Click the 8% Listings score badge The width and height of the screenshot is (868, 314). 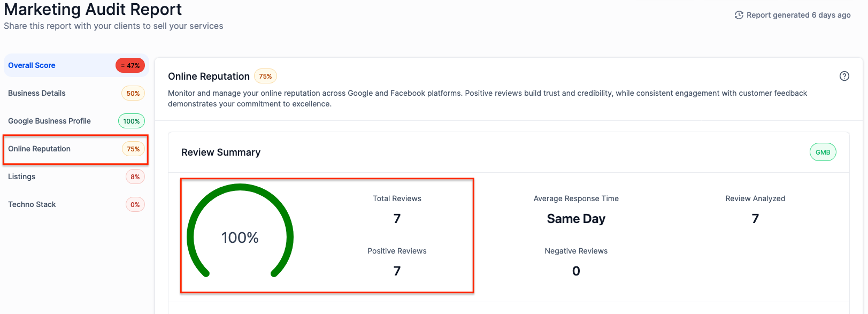135,177
